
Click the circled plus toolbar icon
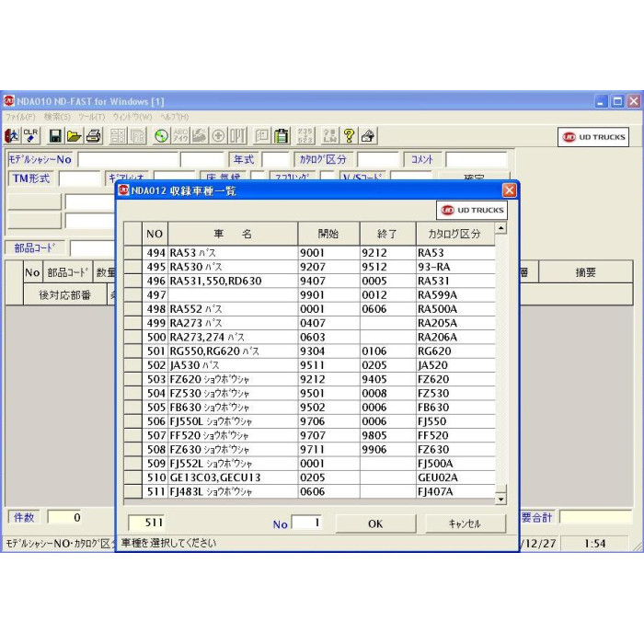[218, 135]
